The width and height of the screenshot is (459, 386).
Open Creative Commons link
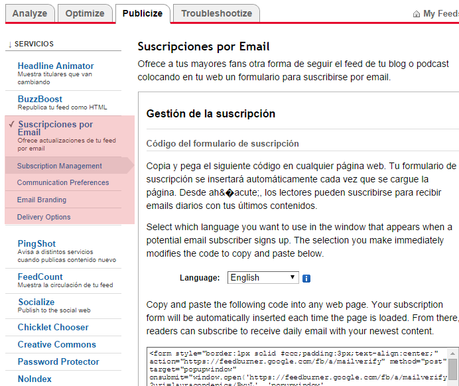tap(57, 345)
